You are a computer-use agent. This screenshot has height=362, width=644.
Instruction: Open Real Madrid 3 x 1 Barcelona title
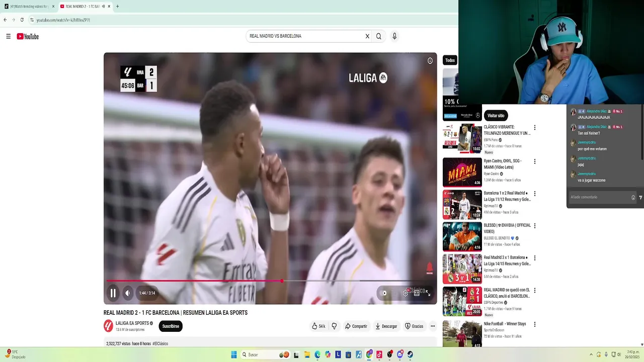click(x=507, y=260)
